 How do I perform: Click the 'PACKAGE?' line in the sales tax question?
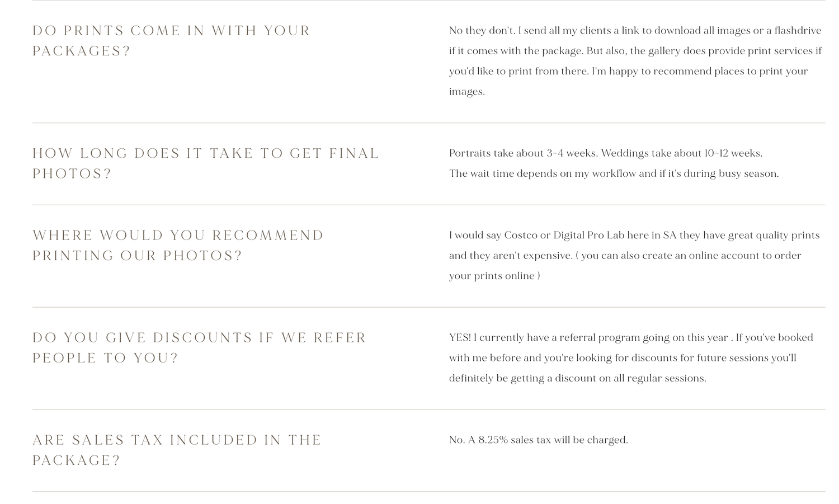(x=76, y=460)
